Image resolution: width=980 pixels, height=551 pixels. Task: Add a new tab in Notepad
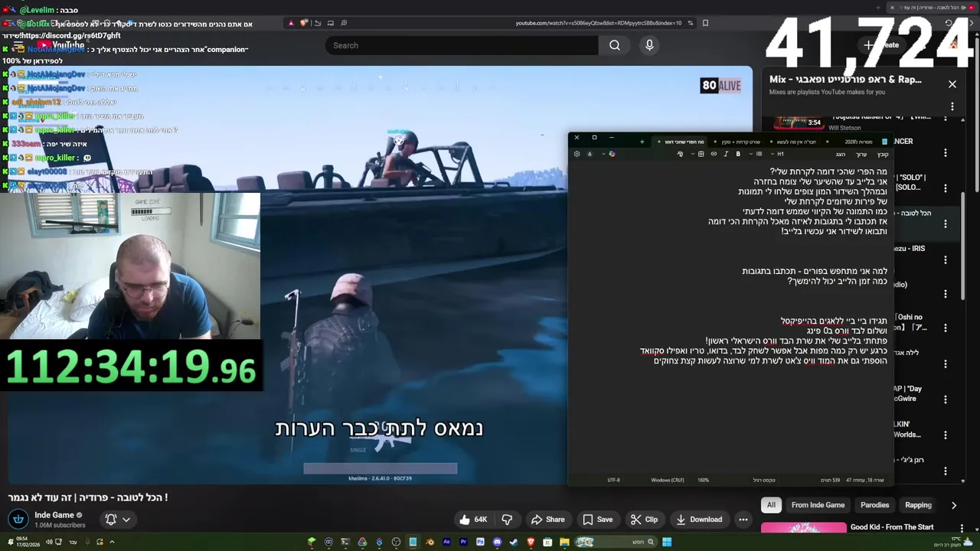(642, 142)
